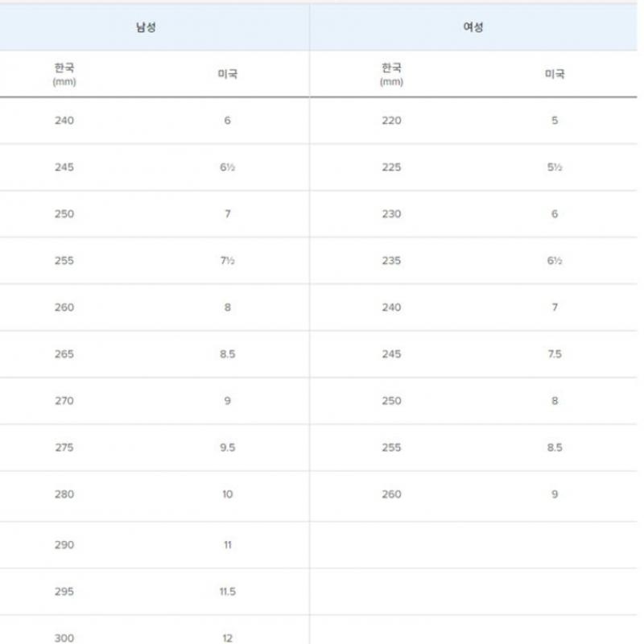Click US size 12 cell

tap(228, 638)
